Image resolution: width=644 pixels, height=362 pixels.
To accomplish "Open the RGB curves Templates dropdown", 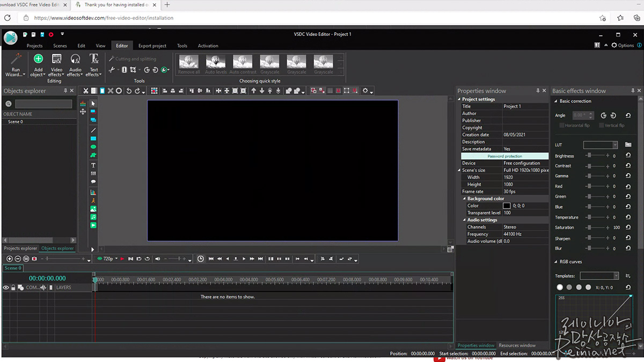I will click(615, 276).
